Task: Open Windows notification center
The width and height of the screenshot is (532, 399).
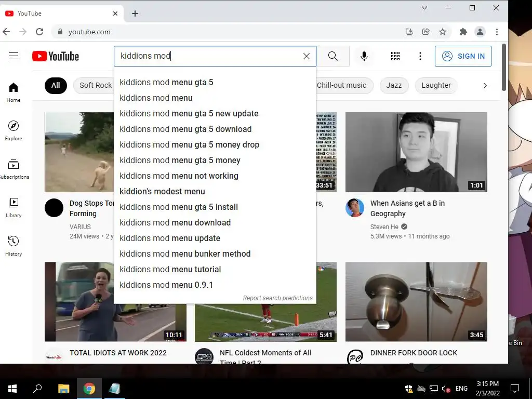Action: (515, 389)
